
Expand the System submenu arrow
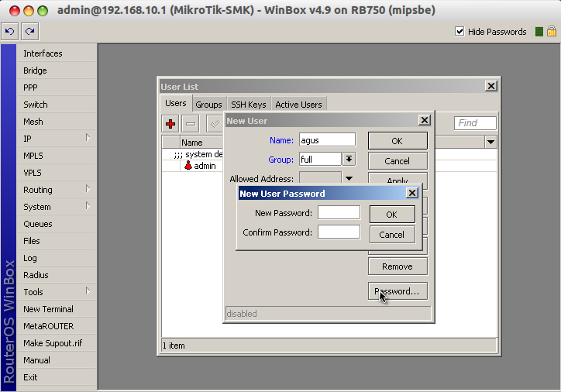(x=88, y=206)
